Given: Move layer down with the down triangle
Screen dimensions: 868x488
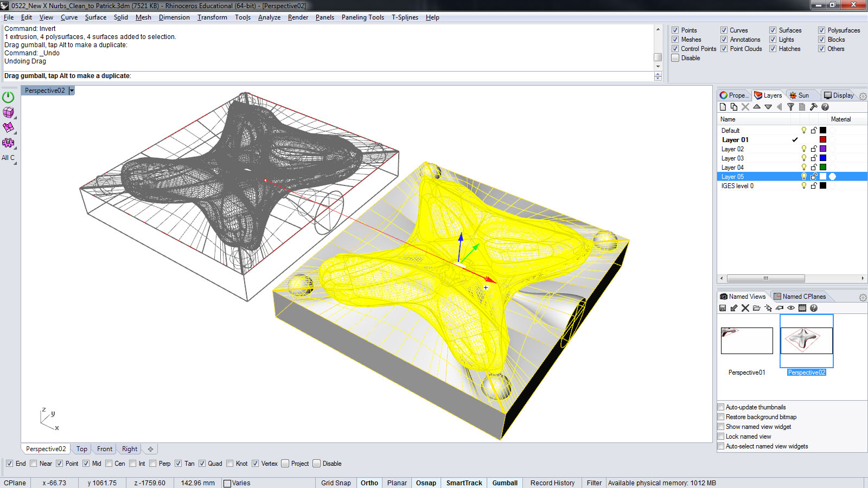Looking at the screenshot, I should [768, 107].
